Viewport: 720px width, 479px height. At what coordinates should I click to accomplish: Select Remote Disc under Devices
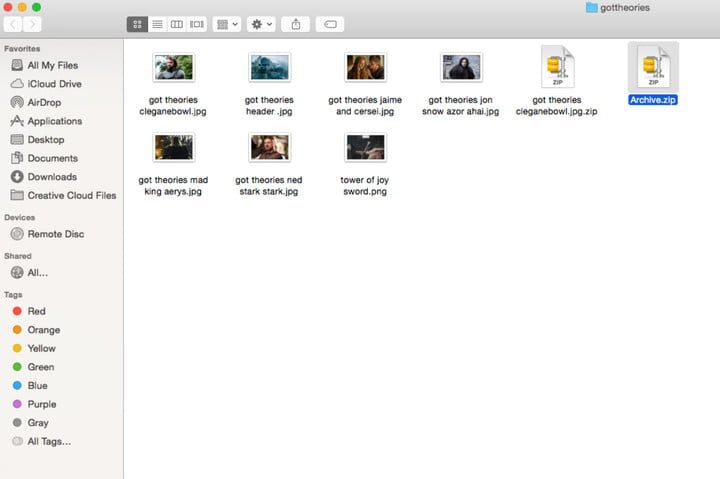click(55, 234)
